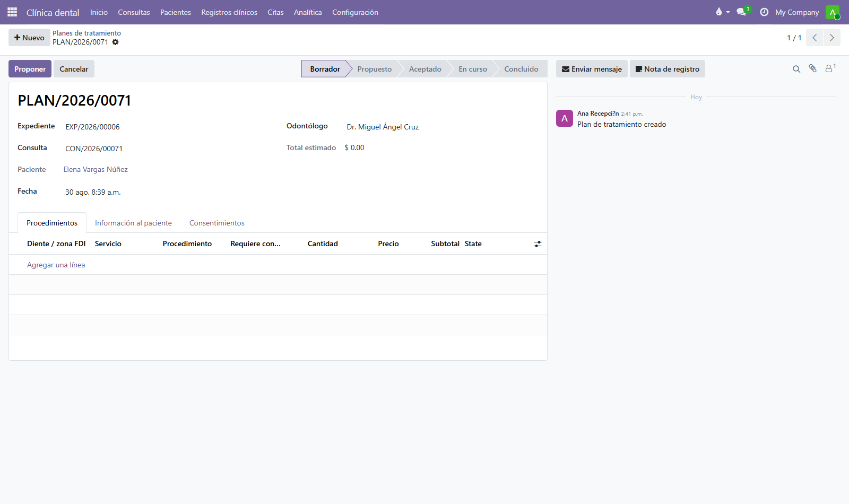
Task: Follow Planes de tratamiento breadcrumb
Action: (86, 33)
